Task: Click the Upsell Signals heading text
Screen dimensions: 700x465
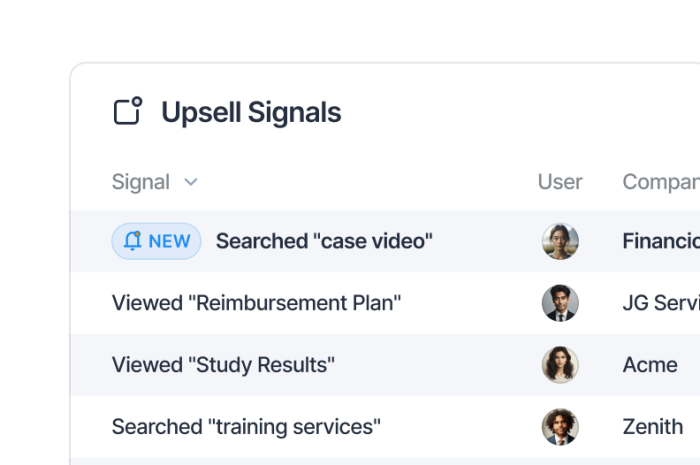Action: click(251, 112)
